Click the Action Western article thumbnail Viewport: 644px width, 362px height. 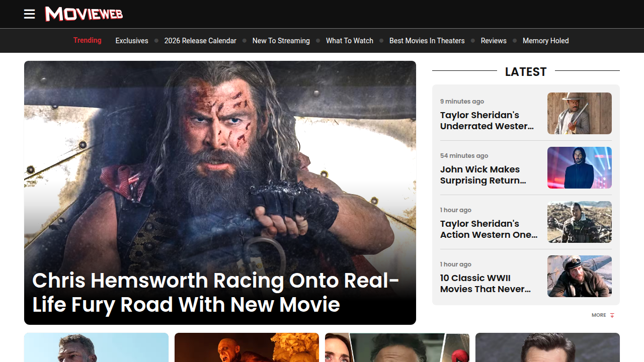pos(580,222)
